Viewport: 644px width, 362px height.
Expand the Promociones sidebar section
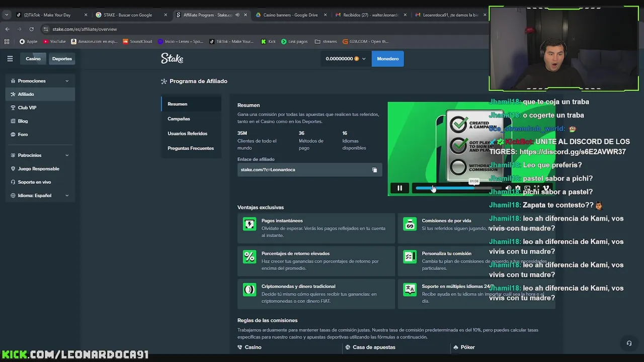40,81
